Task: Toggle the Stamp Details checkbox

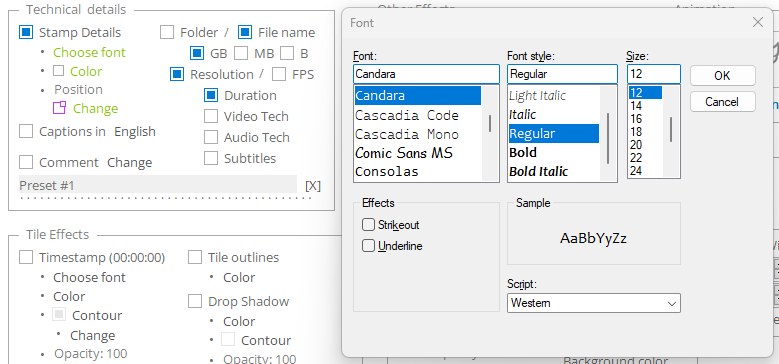Action: click(26, 32)
